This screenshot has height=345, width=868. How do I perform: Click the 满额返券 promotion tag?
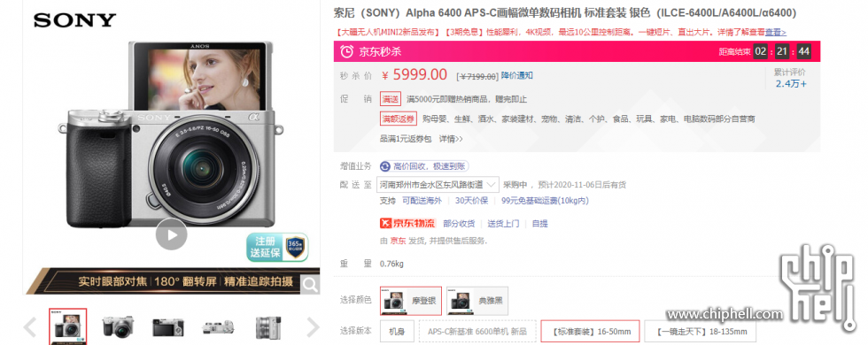pos(398,119)
